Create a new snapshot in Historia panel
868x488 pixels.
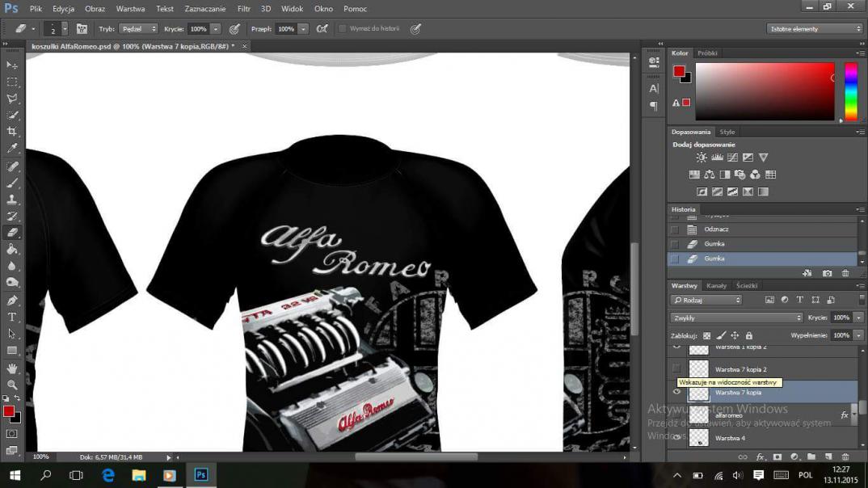coord(827,273)
